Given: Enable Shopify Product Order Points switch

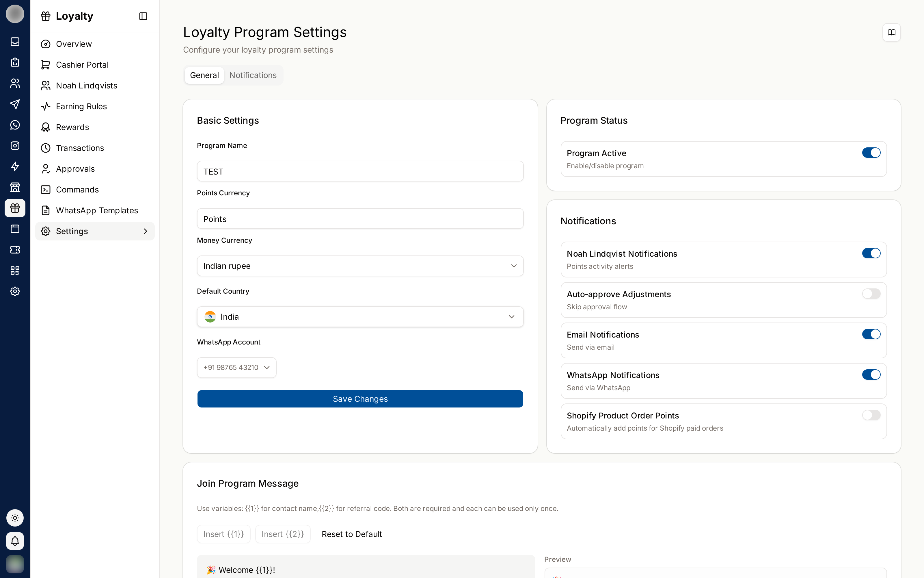Looking at the screenshot, I should click(x=871, y=415).
